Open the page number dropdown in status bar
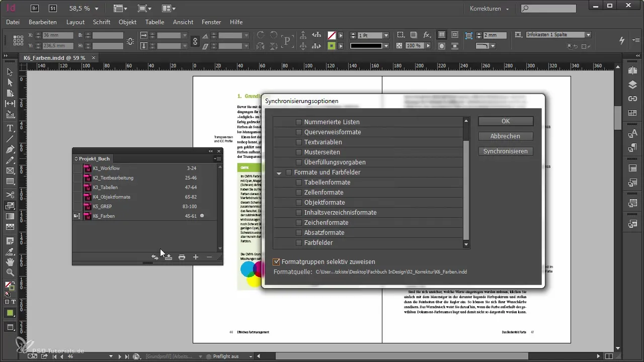 [x=111, y=356]
